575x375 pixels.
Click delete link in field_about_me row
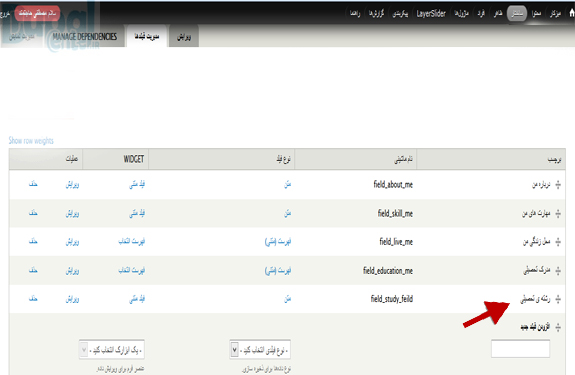coord(33,184)
